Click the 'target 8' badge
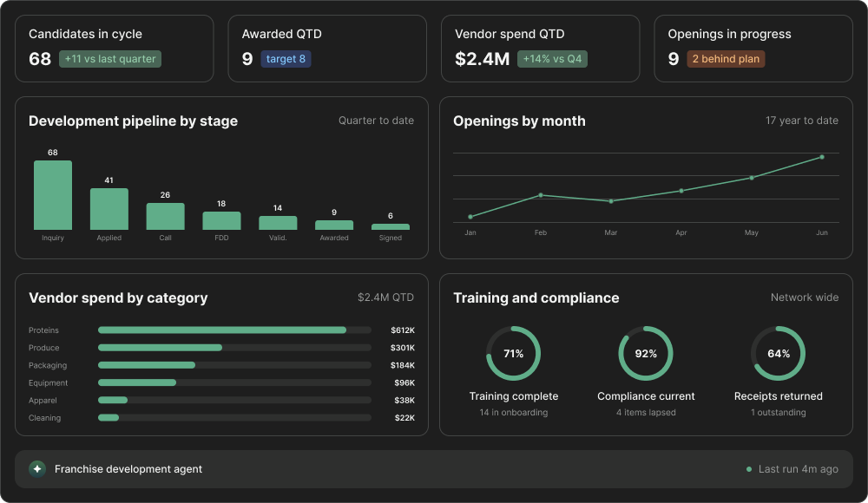The image size is (868, 503). 286,59
